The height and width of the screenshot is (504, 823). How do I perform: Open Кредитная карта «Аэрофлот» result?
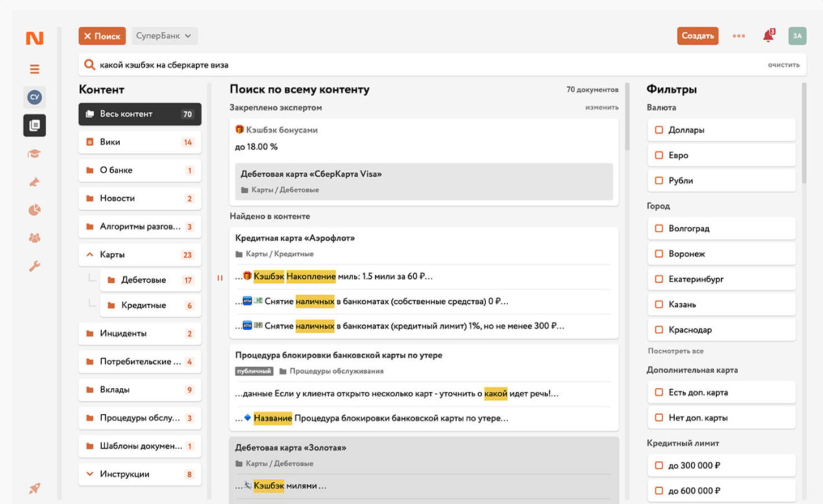pyautogui.click(x=295, y=238)
